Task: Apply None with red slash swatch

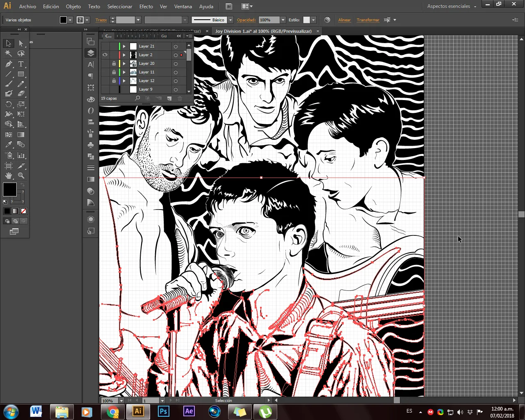Action: tap(23, 211)
